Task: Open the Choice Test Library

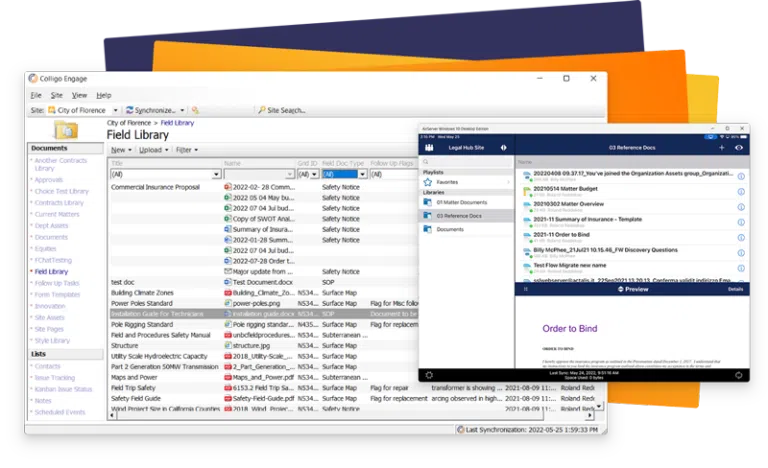Action: [62, 191]
